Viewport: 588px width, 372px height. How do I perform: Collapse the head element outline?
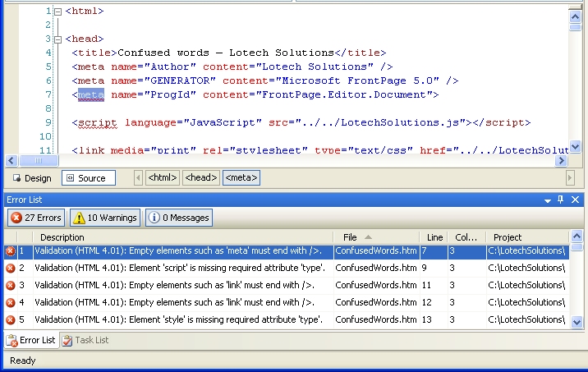tap(57, 39)
